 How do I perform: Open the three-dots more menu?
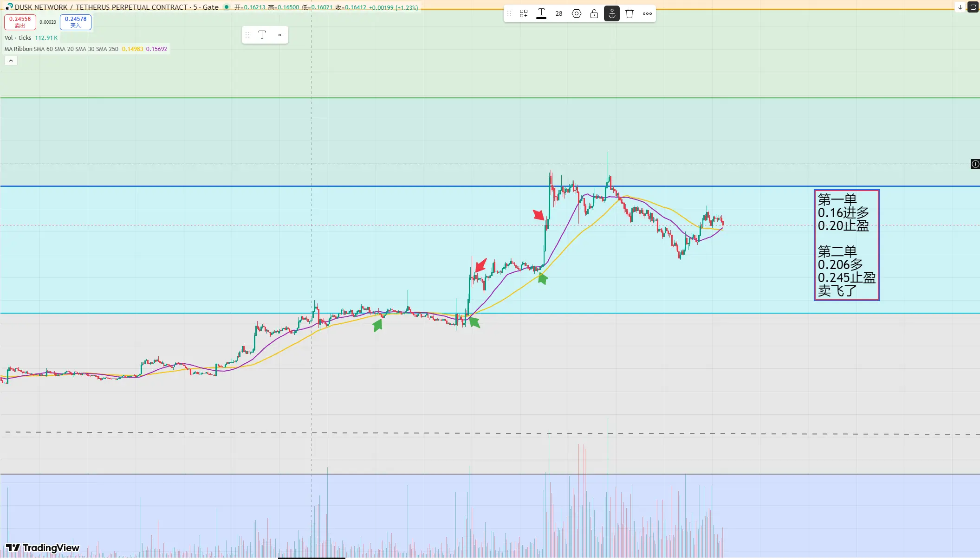[647, 13]
